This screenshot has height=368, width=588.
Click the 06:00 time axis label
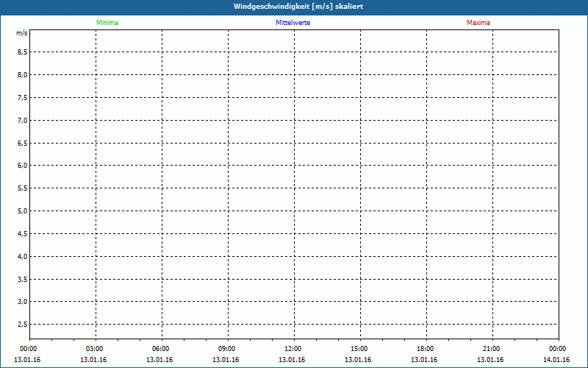tap(160, 349)
